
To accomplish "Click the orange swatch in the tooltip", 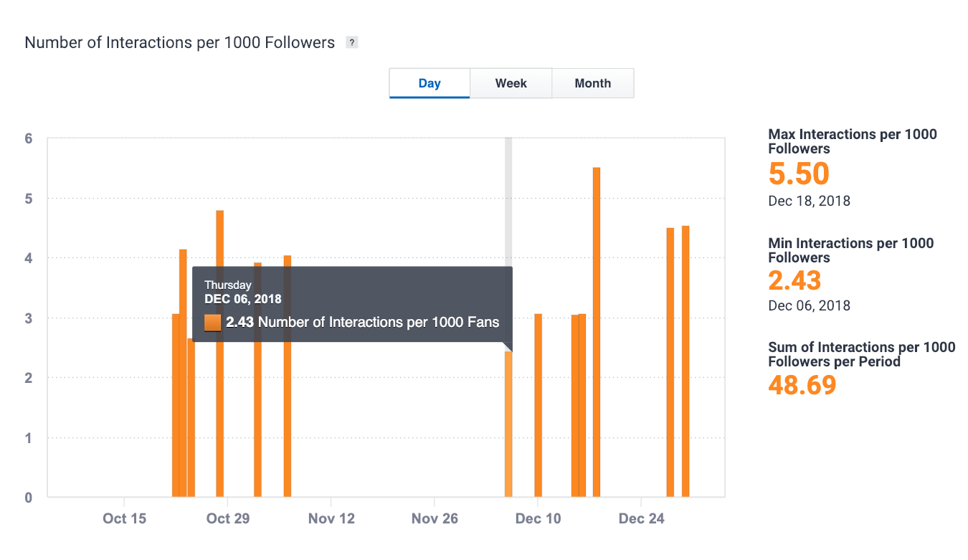I will 213,323.
